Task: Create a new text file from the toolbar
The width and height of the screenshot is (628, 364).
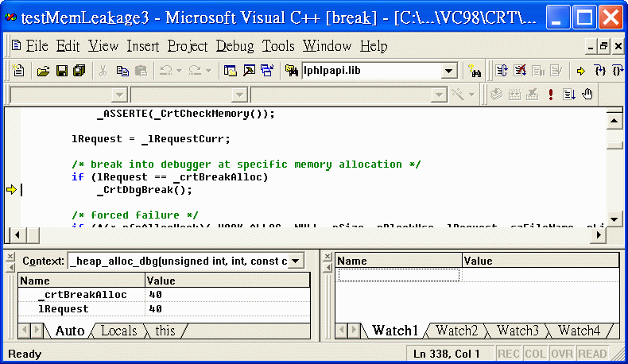Action: (18, 71)
